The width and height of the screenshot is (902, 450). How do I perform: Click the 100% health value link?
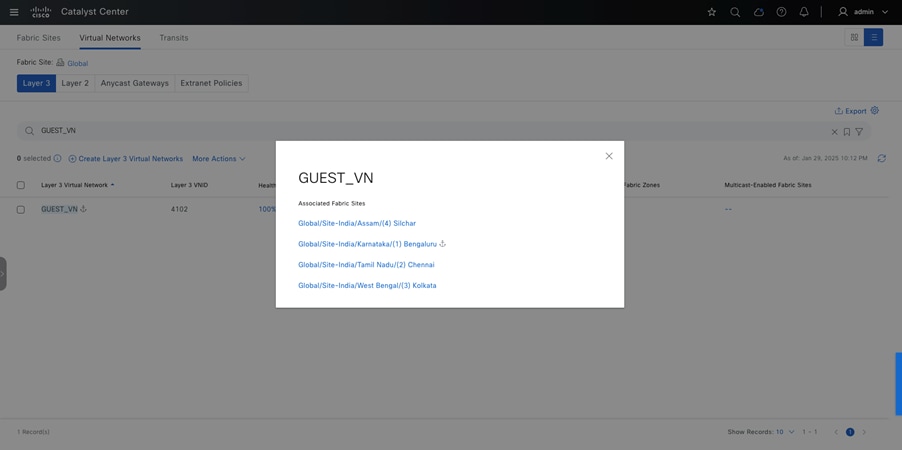(x=267, y=209)
